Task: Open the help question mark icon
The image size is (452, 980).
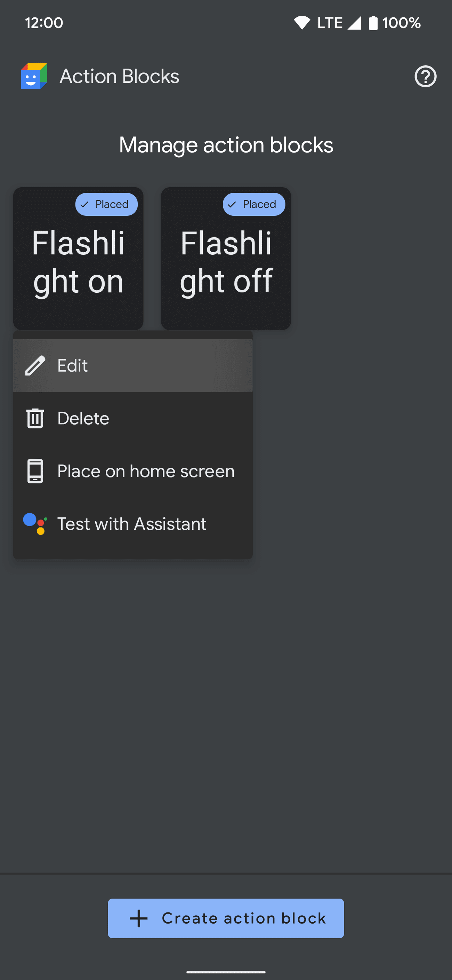Action: click(425, 77)
